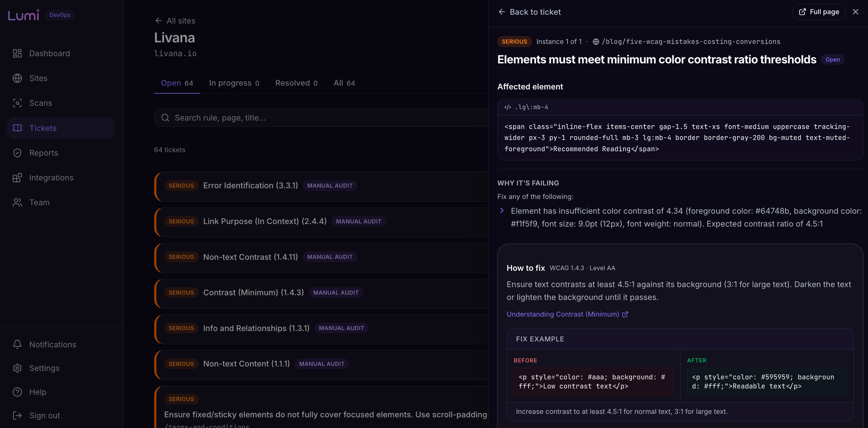
Task: Click SERIOUS badge in the detail panel
Action: 514,42
